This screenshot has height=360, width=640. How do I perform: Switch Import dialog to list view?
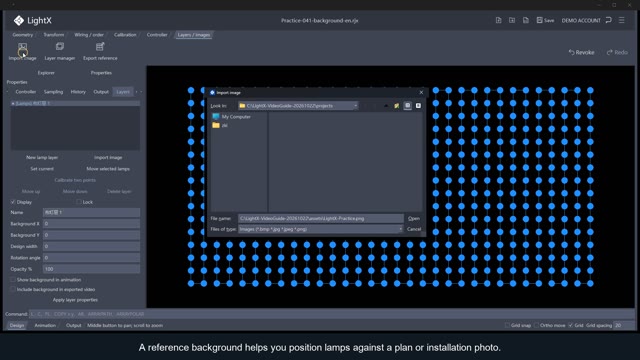point(407,106)
